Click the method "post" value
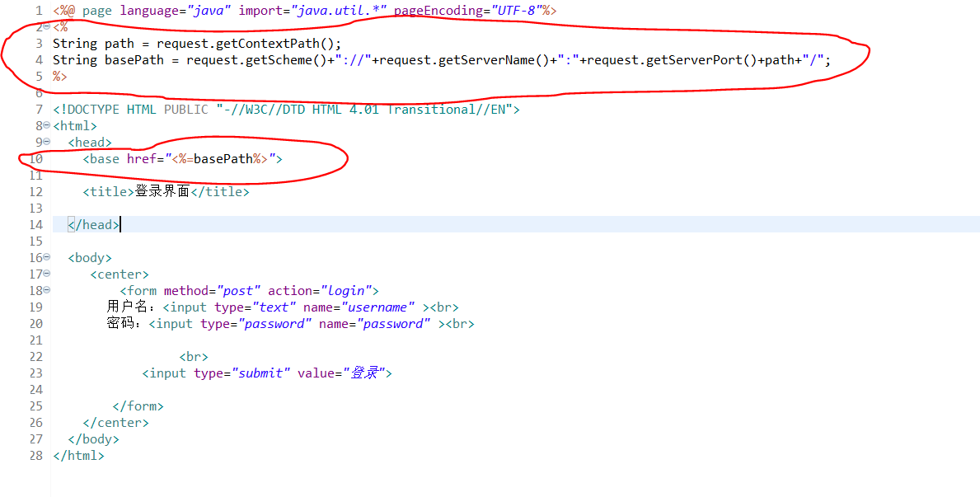The height and width of the screenshot is (497, 980). click(x=238, y=291)
